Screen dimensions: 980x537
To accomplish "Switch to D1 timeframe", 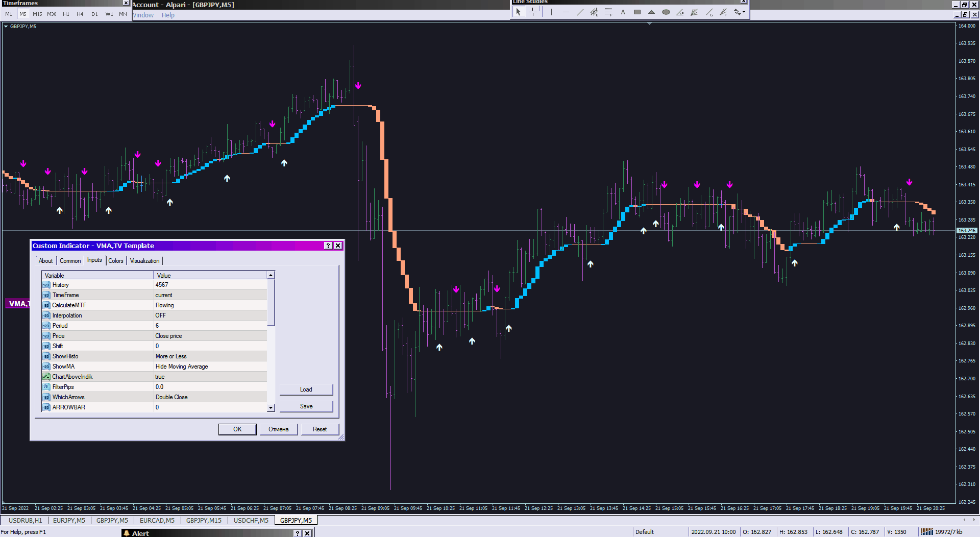I will [94, 14].
